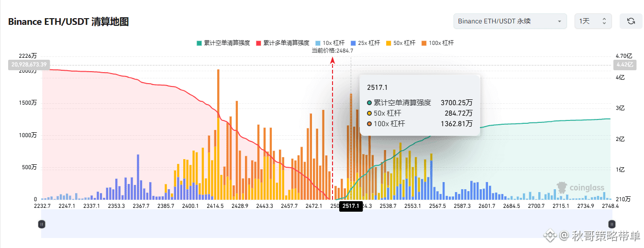Screen dimensions: 644x248
Task: Click the 20,928,673.39 left axis marker
Action: pyautogui.click(x=29, y=65)
